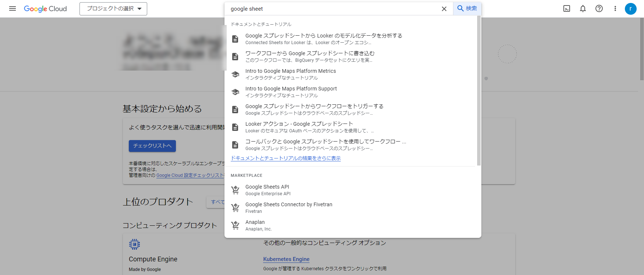Click the Google Cloud logo

pos(45,8)
